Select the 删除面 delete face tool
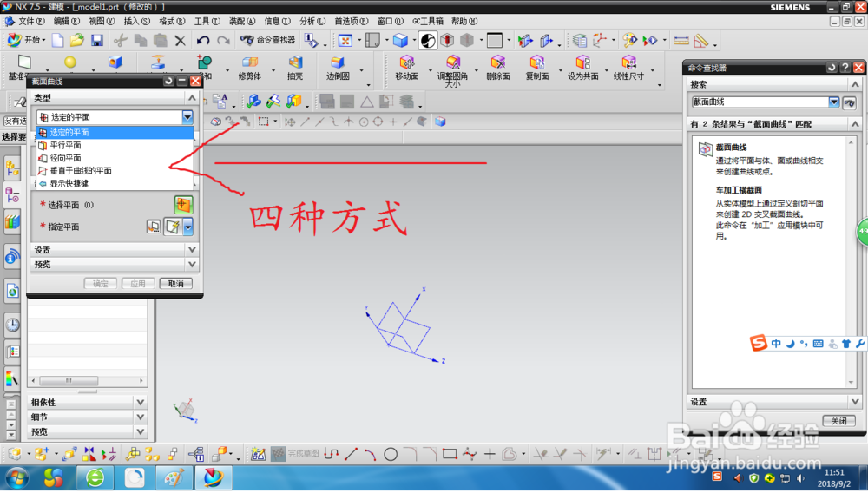Viewport: 868px width, 493px height. pos(498,68)
